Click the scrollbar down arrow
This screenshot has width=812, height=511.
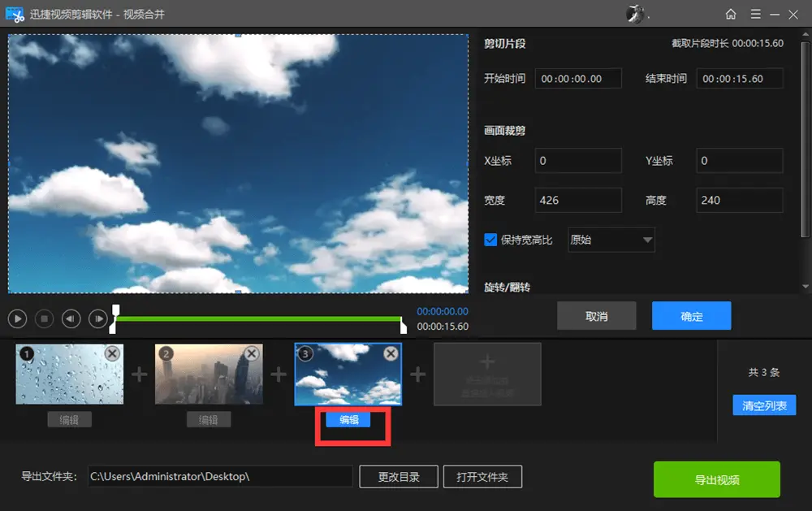tap(806, 286)
